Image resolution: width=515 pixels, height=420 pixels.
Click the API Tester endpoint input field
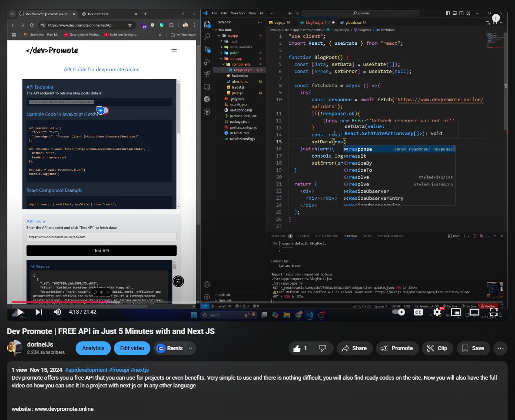tap(102, 237)
